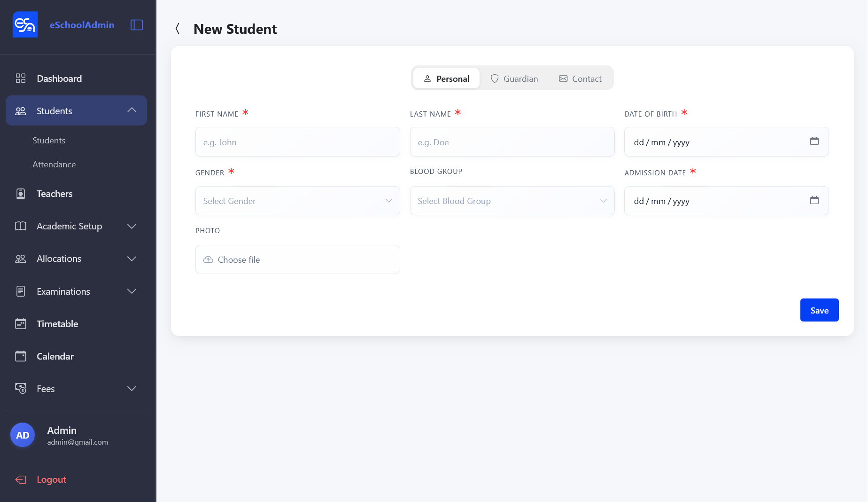Click the Save button
The height and width of the screenshot is (502, 868).
point(819,310)
